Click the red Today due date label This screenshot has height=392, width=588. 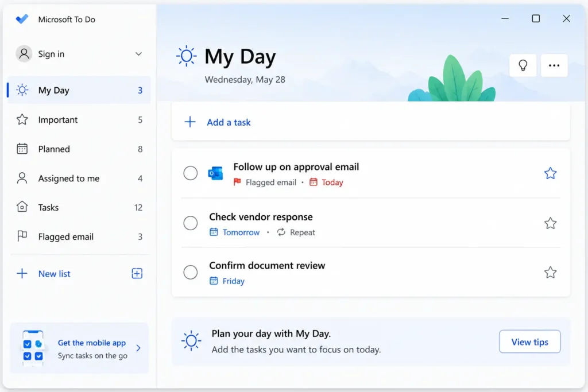[332, 183]
